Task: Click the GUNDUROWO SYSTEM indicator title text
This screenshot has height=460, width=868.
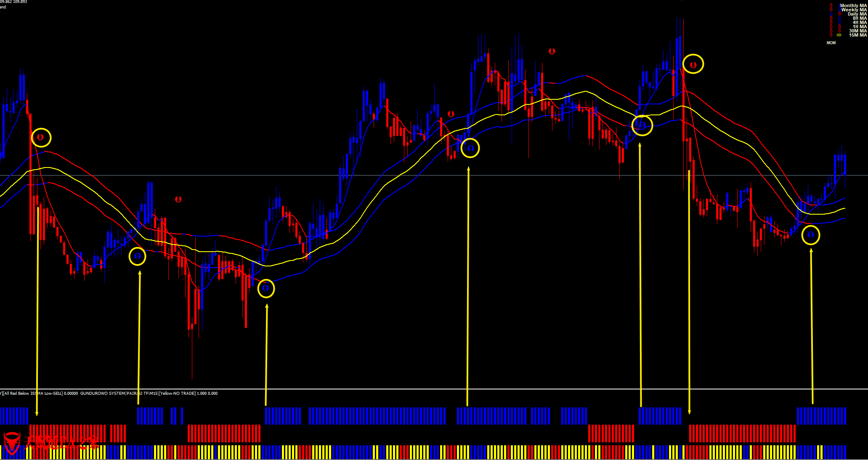Action: [102, 394]
